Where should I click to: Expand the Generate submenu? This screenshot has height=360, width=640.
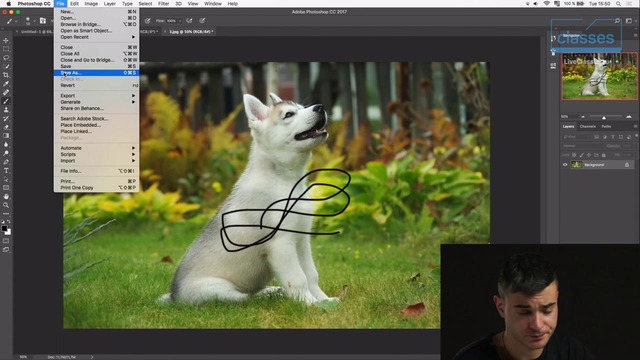point(96,102)
